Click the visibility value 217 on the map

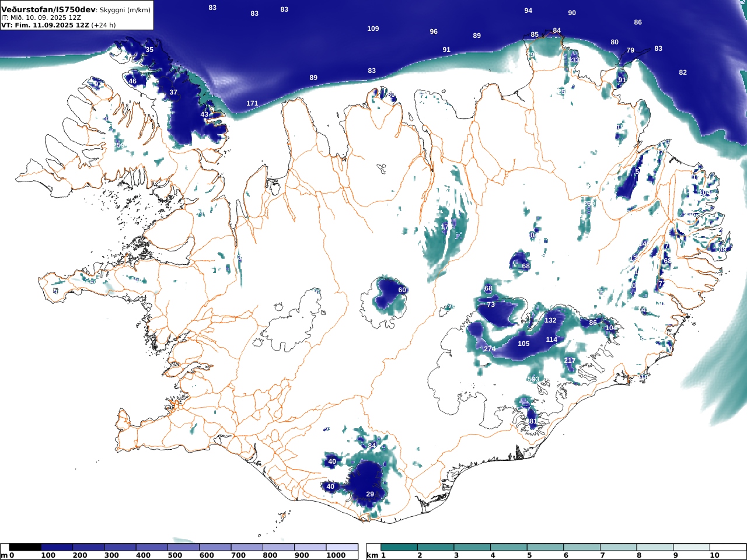570,360
